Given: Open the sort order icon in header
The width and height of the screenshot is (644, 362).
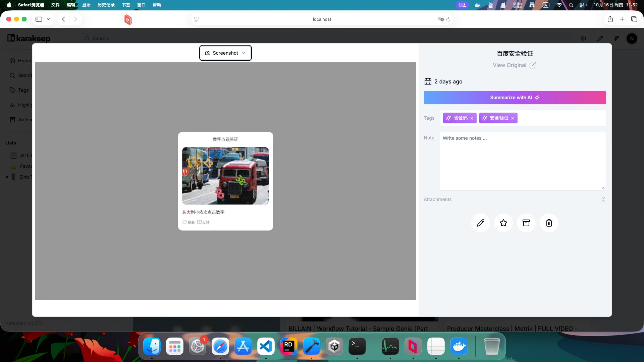Looking at the screenshot, I should (617, 39).
